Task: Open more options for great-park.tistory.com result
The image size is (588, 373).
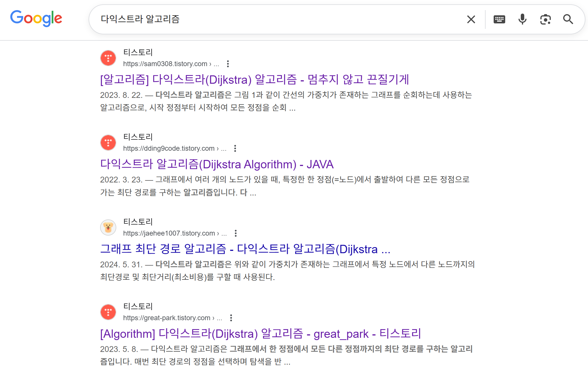Action: point(231,318)
